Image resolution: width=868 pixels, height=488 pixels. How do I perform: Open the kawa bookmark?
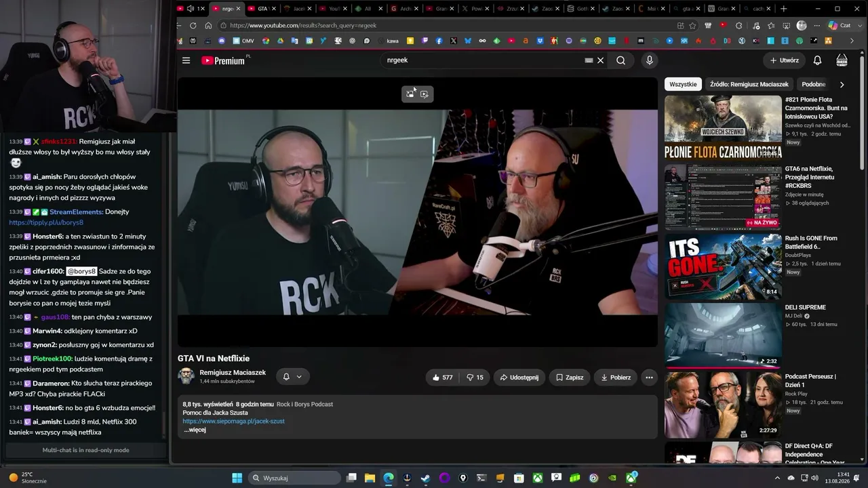[x=387, y=41]
